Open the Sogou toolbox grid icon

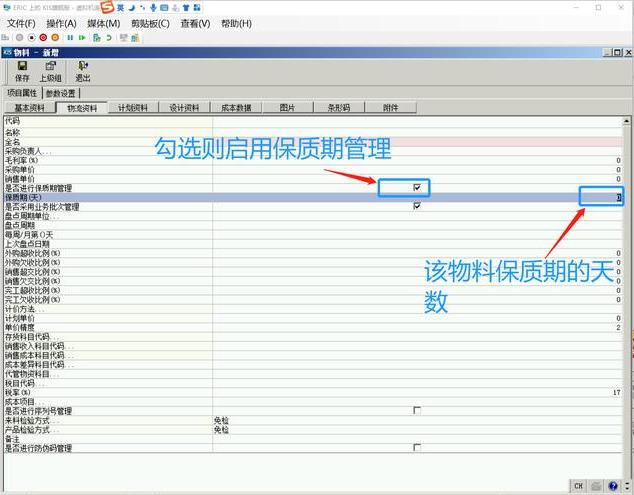click(x=197, y=7)
